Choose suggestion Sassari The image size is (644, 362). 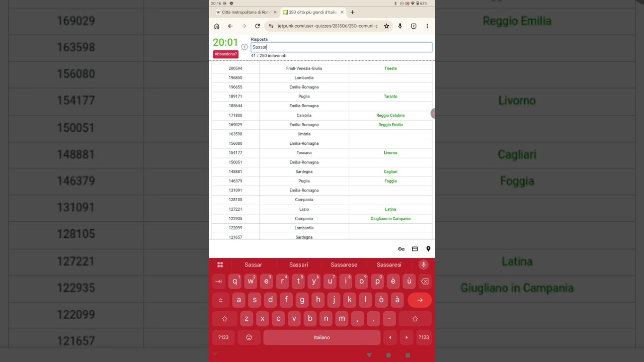tap(299, 265)
